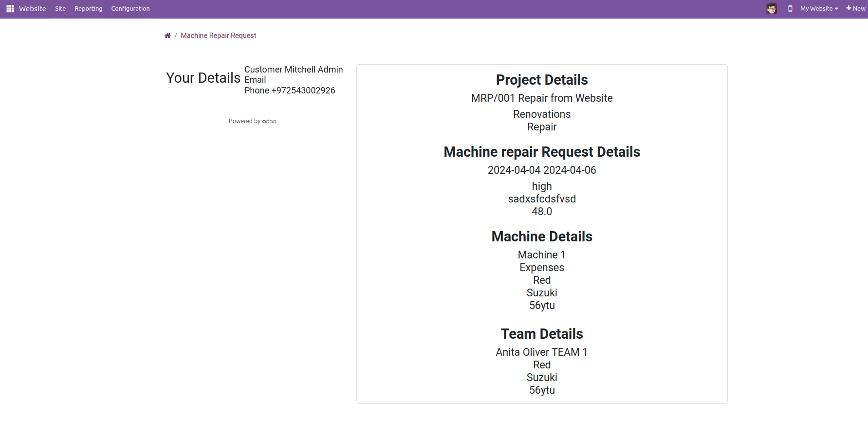868x438 pixels.
Task: Click 56ytu under Machine Details
Action: [542, 306]
